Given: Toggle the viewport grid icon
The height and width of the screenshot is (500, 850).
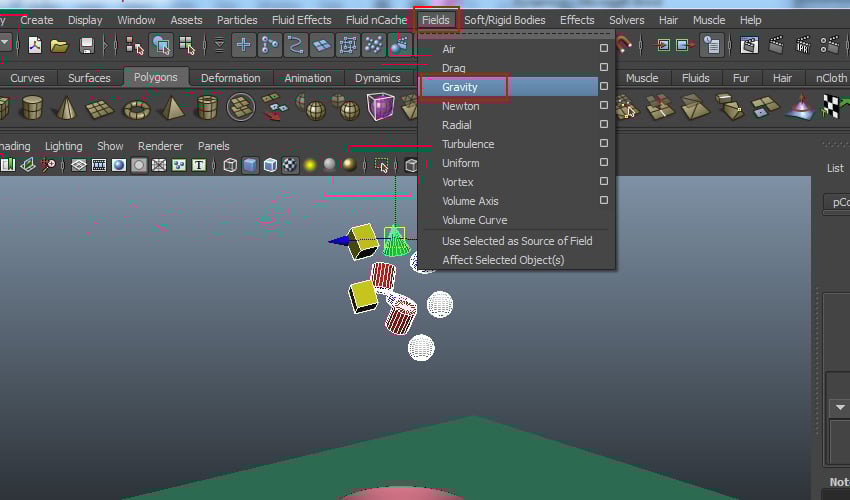Looking at the screenshot, I should (x=79, y=165).
